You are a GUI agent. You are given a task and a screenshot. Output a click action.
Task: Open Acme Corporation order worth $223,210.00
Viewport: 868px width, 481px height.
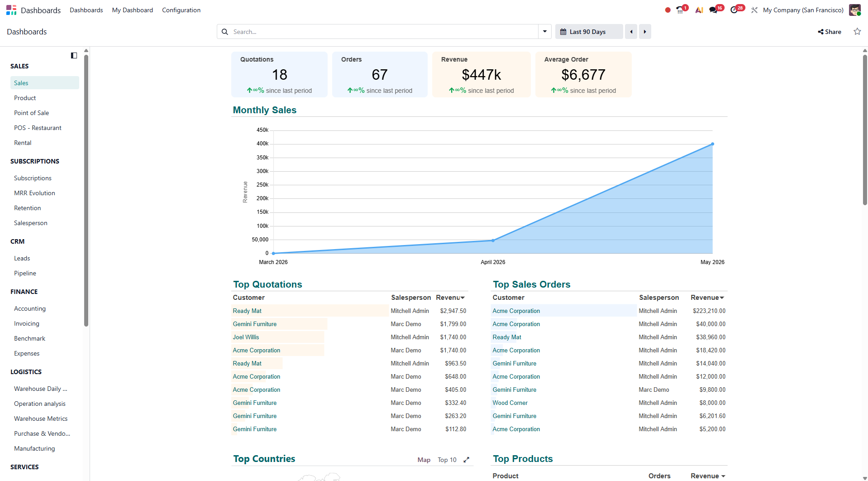(x=516, y=311)
